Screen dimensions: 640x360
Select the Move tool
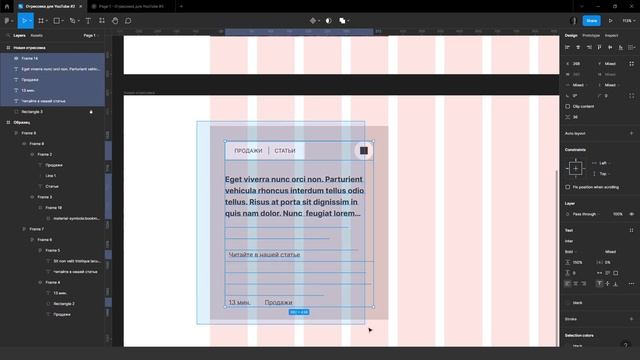(25, 21)
